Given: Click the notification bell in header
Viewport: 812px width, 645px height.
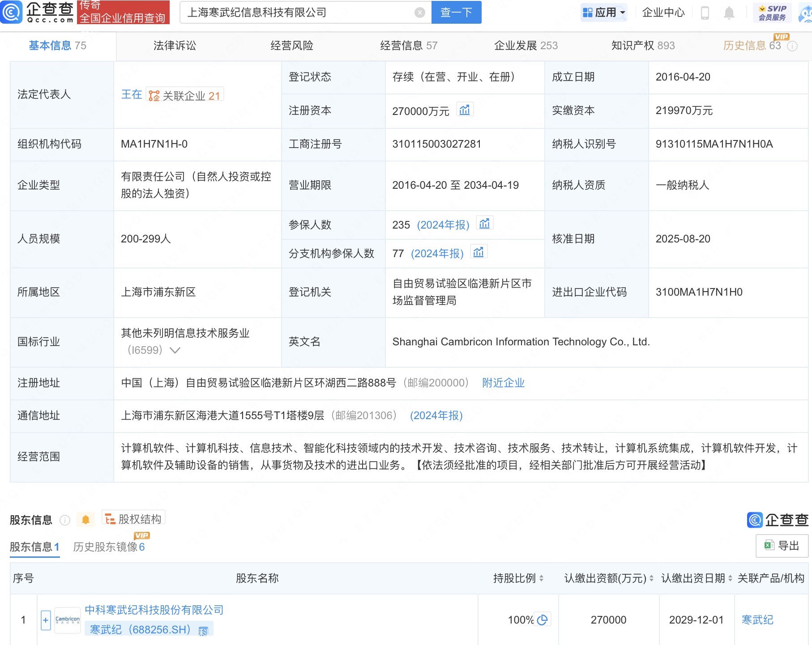Looking at the screenshot, I should click(x=729, y=13).
